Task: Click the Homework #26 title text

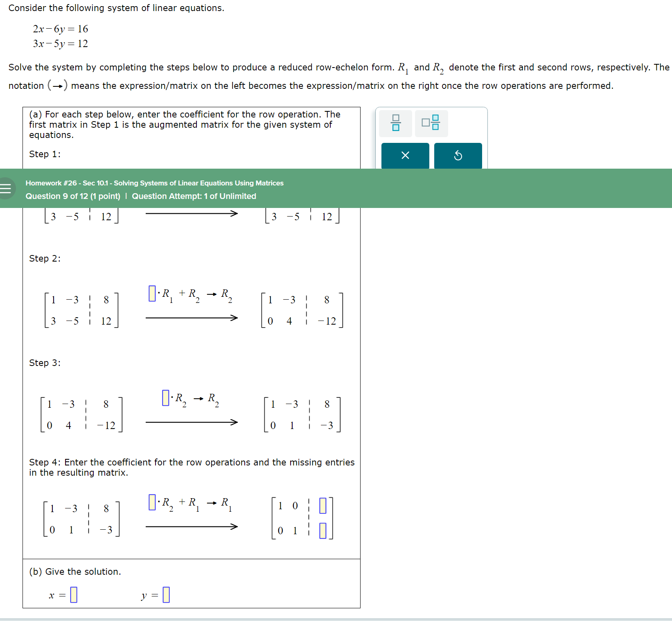Action: [x=154, y=183]
